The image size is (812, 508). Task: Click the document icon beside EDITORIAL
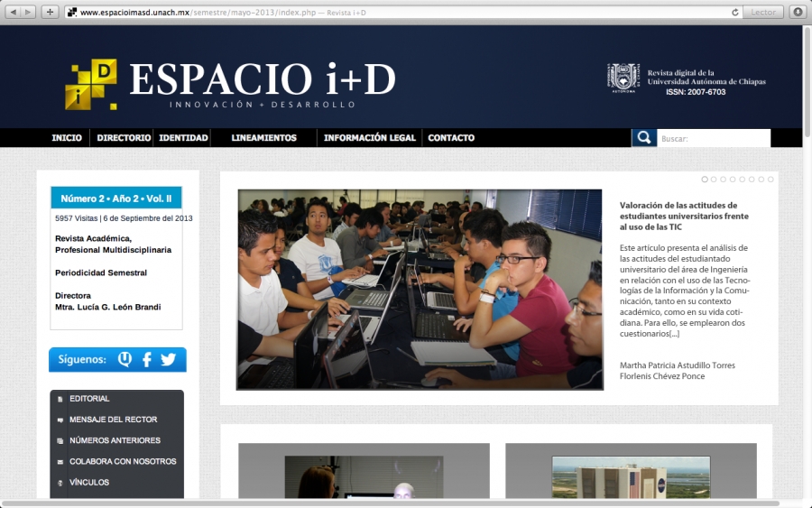click(x=60, y=399)
